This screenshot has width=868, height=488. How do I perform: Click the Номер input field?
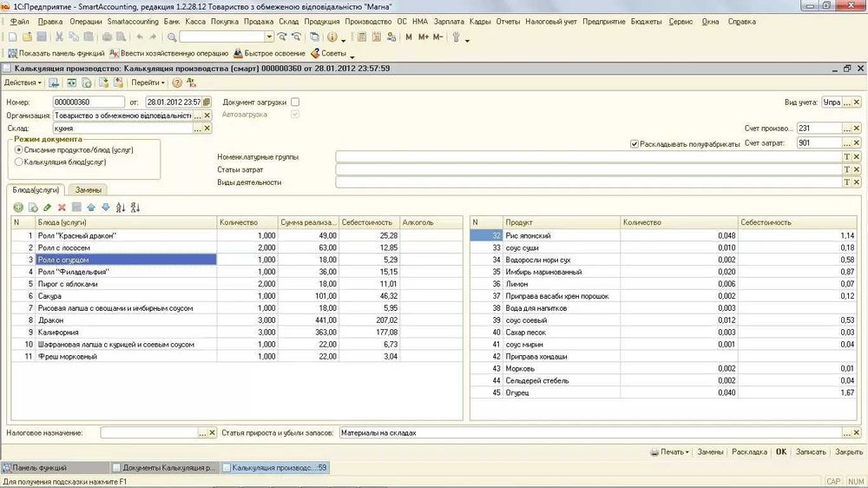(89, 102)
